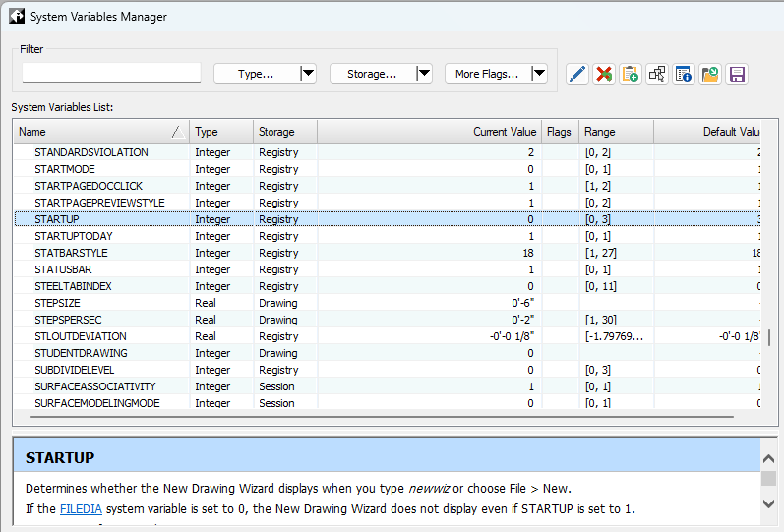The width and height of the screenshot is (784, 532).
Task: Click the vertical scrollbar thumb of the variables list
Action: 769,337
